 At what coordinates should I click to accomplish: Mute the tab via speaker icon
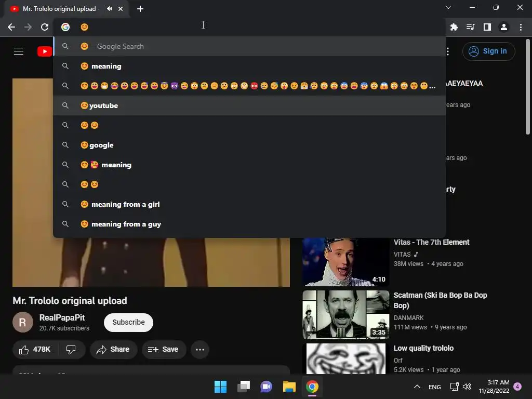tap(109, 9)
